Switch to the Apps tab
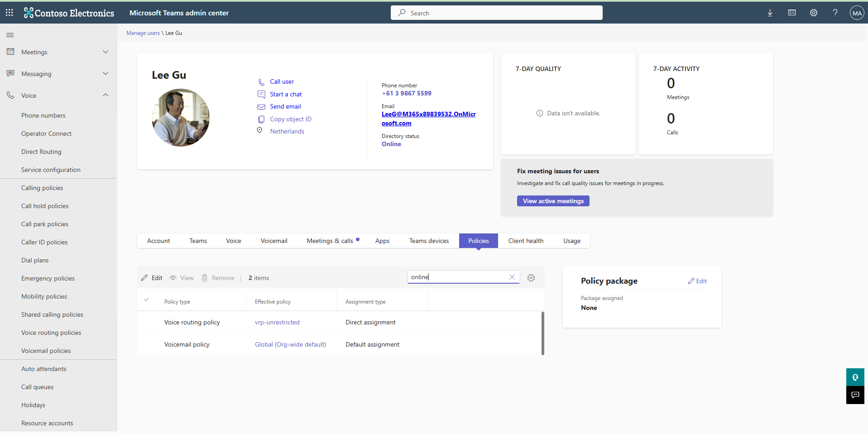 tap(382, 241)
